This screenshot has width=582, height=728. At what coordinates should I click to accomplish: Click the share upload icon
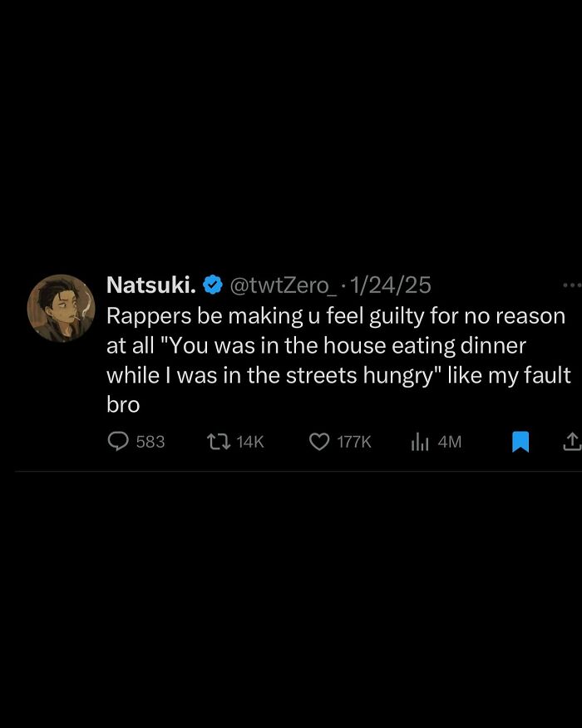572,442
